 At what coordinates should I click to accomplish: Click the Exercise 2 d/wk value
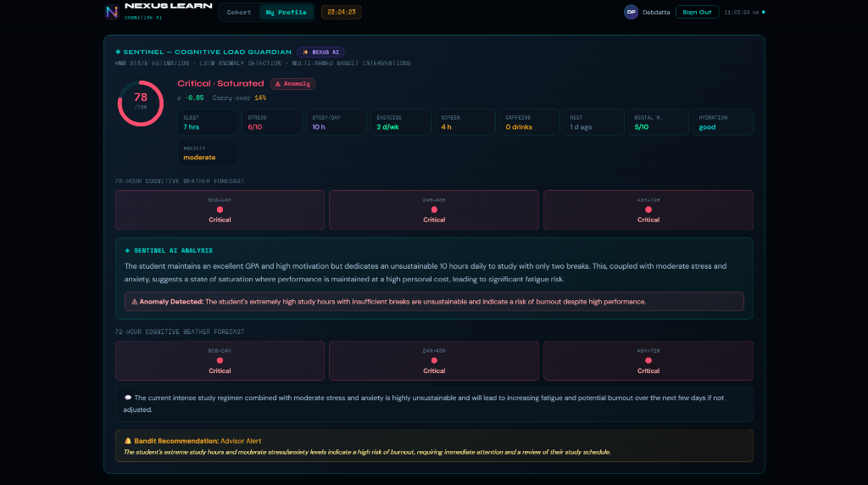387,127
